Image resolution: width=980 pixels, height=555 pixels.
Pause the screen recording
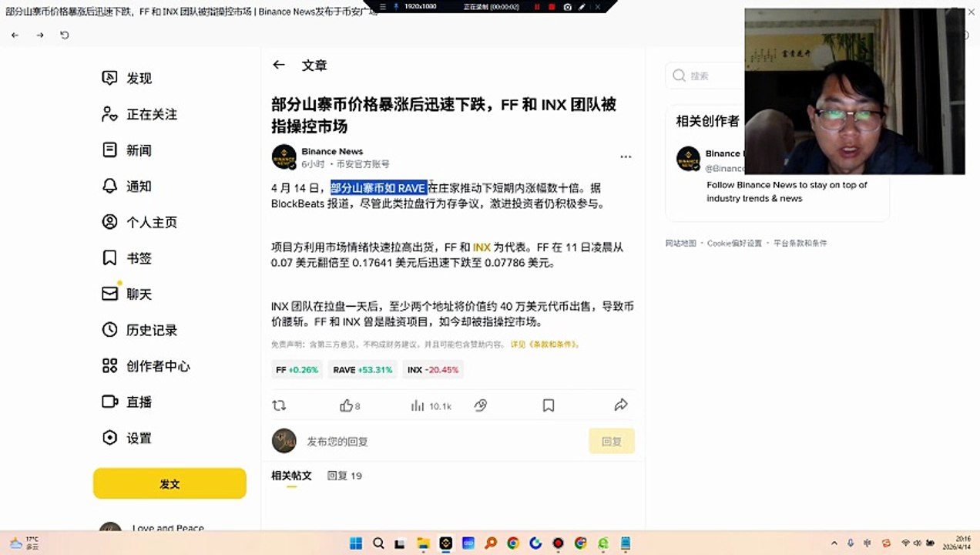click(x=537, y=6)
